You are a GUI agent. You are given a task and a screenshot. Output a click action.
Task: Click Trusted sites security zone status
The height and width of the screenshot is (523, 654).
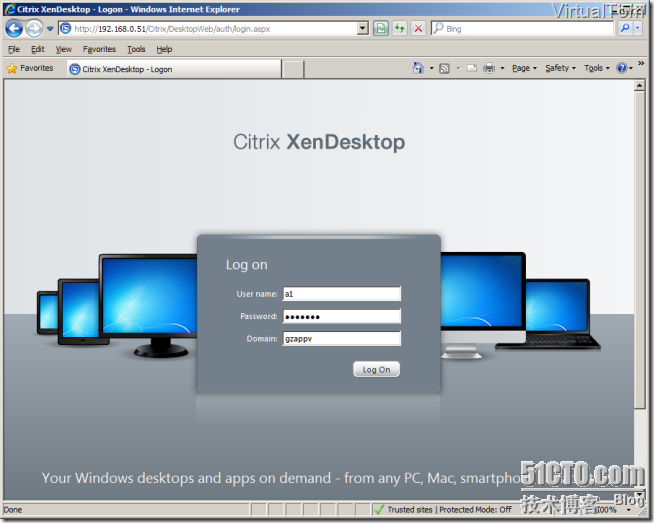pos(444,509)
